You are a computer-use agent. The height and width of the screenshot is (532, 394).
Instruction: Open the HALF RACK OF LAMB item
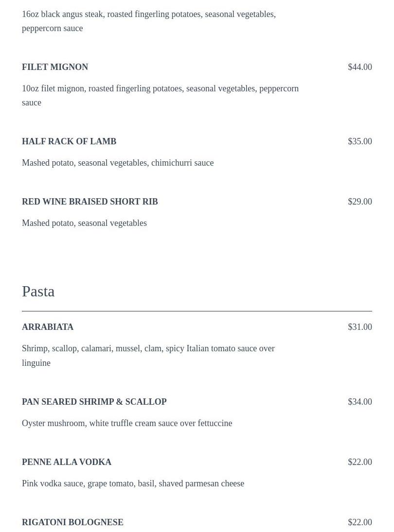click(69, 141)
